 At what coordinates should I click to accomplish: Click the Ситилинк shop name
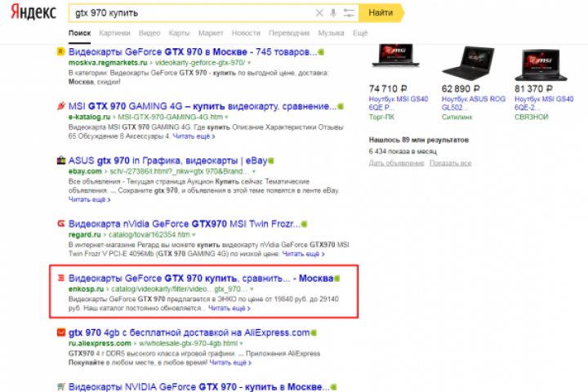(x=457, y=117)
